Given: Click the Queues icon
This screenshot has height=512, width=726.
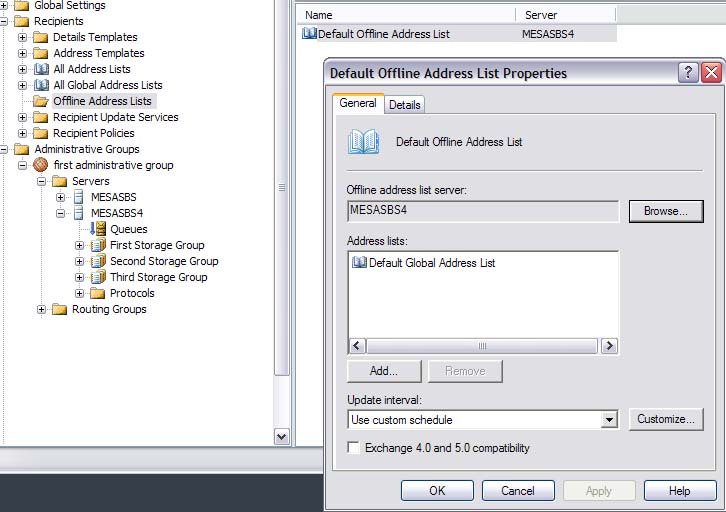Looking at the screenshot, I should (x=98, y=229).
